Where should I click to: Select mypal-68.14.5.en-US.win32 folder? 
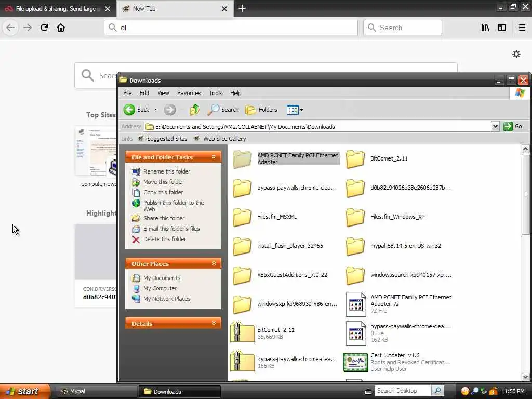tap(394, 246)
